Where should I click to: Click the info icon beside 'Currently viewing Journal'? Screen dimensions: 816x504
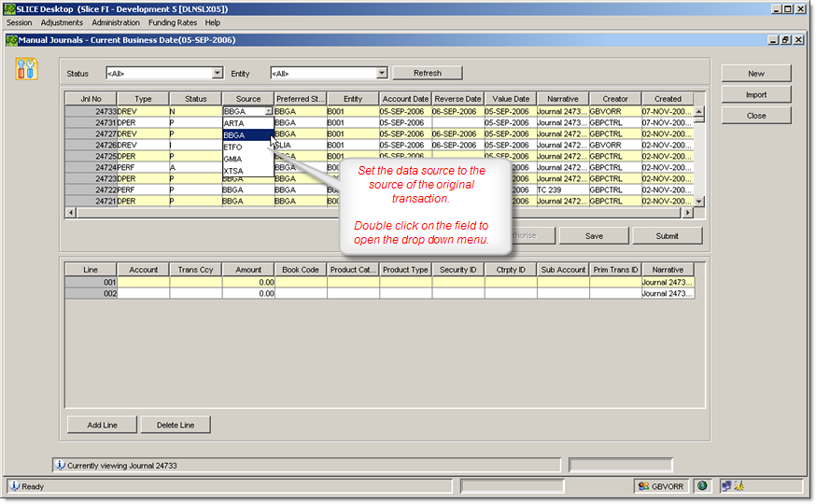point(60,465)
